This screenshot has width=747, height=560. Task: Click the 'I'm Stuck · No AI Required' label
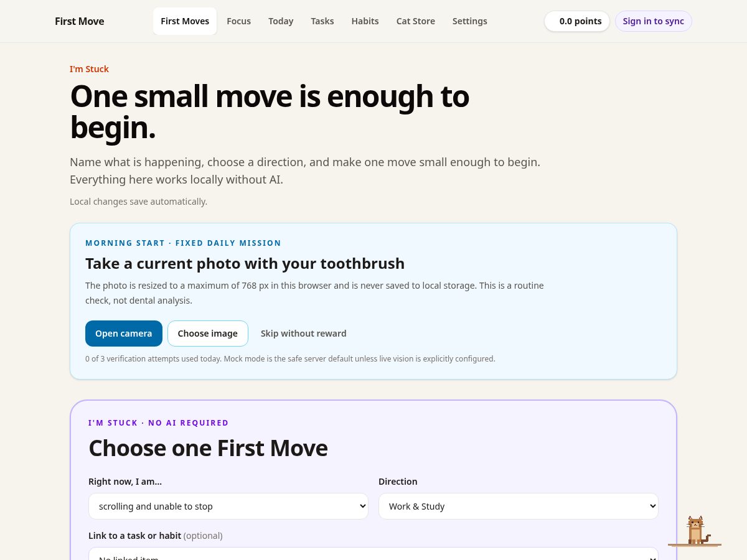159,422
